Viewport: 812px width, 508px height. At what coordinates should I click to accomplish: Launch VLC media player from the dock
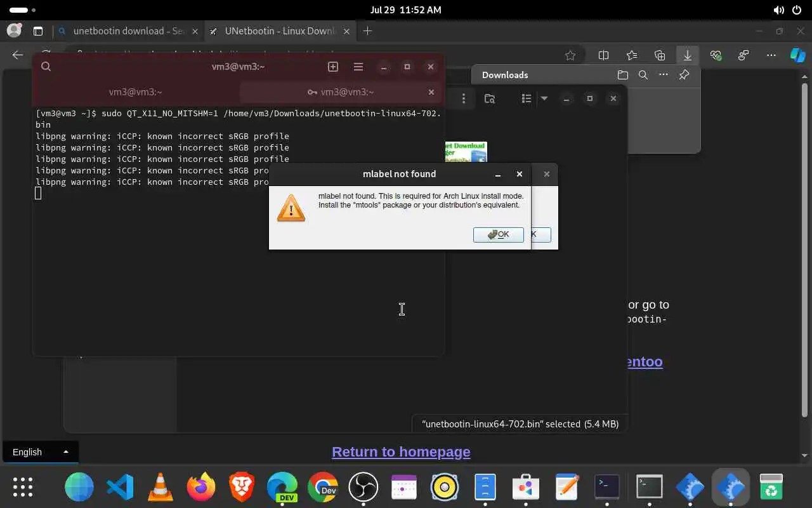click(160, 488)
